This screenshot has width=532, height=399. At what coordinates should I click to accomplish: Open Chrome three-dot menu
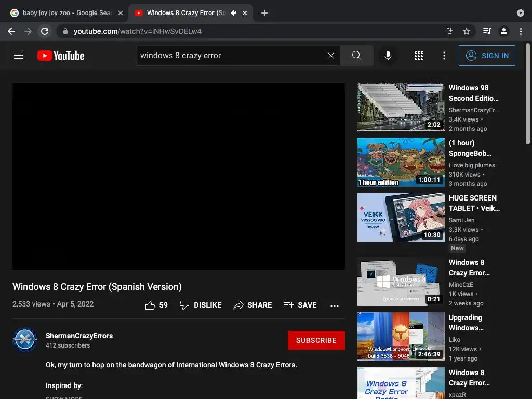(521, 31)
